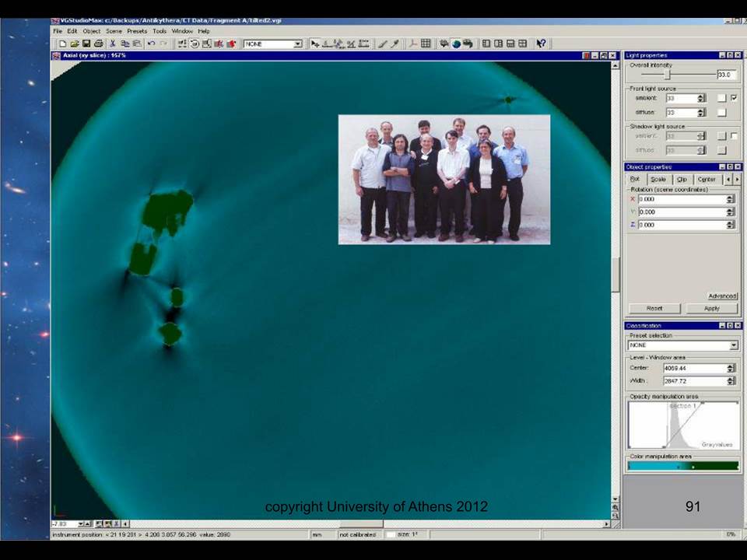The image size is (747, 560).
Task: Open the File menu
Action: 58,31
